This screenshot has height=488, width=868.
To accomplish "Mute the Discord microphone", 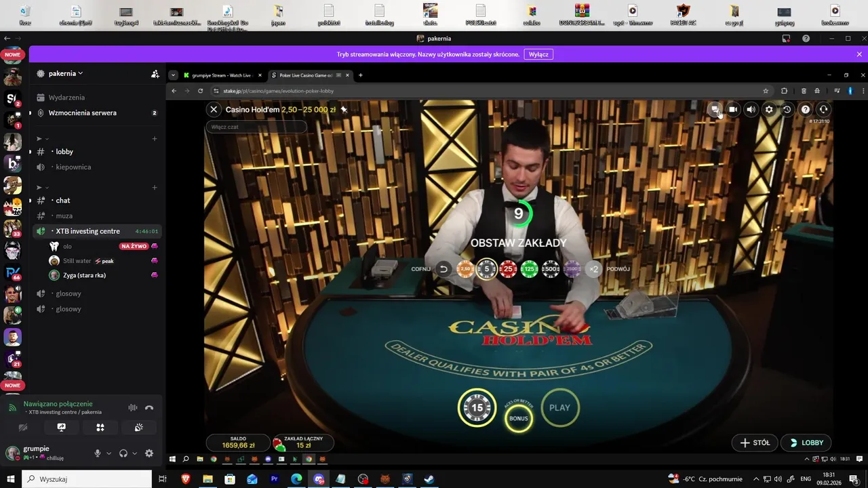I will pyautogui.click(x=98, y=453).
